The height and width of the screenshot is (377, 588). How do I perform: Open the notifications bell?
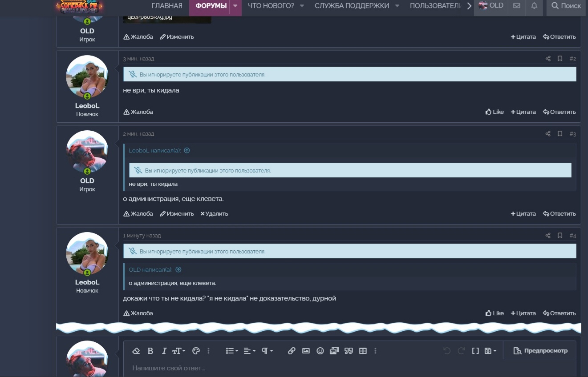534,6
